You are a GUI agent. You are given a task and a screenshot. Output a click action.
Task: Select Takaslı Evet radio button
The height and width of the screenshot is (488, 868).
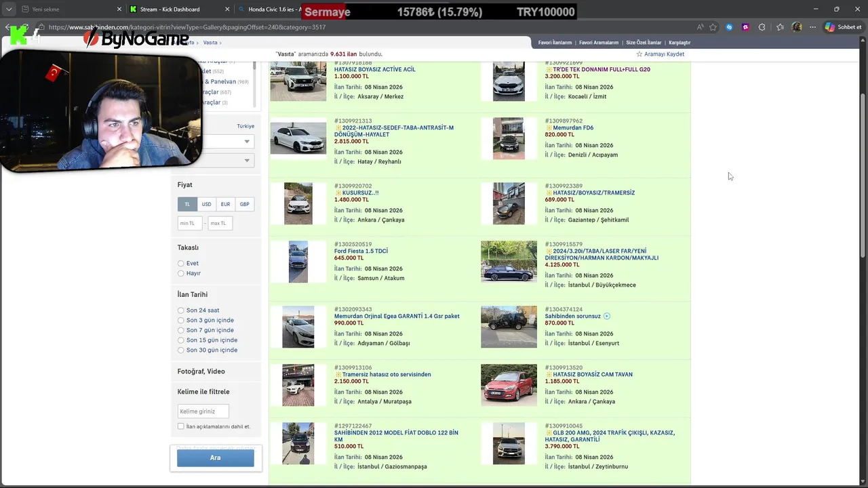180,264
